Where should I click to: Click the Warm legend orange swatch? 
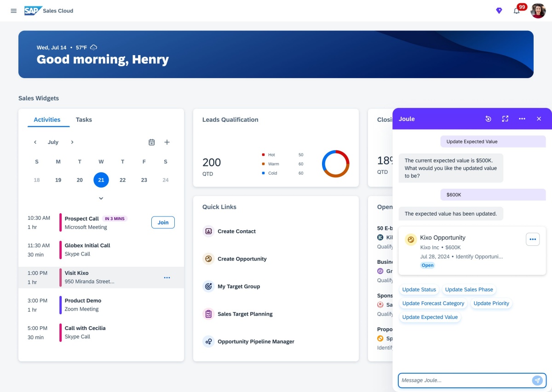[x=263, y=164]
